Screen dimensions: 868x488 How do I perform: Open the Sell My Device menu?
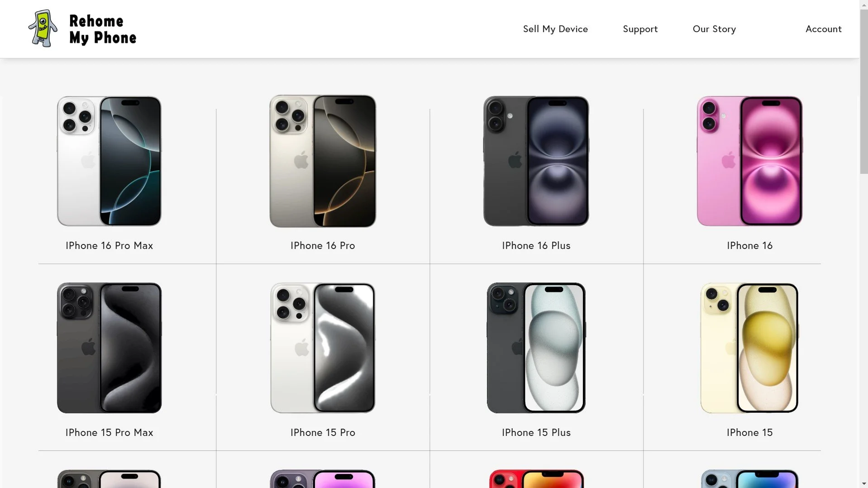point(555,29)
